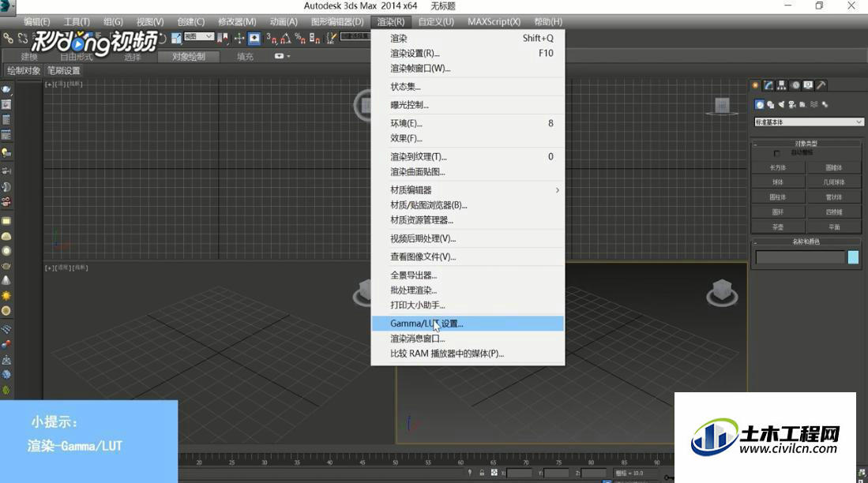Click the movie camera icon in left toolbar

6,202
